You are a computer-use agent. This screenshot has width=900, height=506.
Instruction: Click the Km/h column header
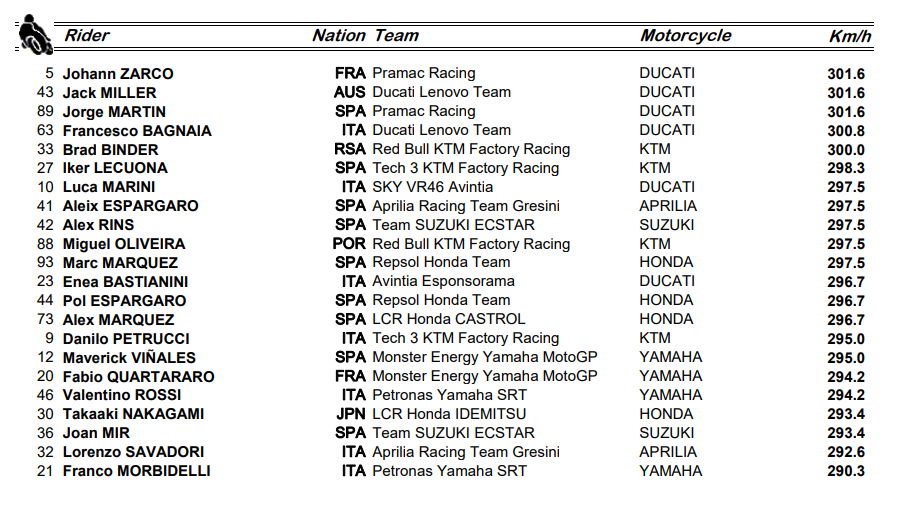[850, 37]
